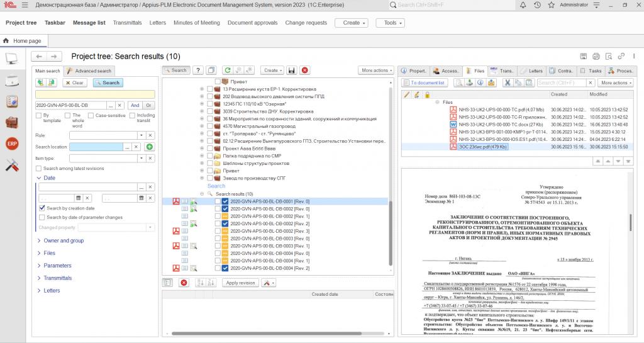Click the Apply revision button
This screenshot has width=644, height=343.
point(240,283)
